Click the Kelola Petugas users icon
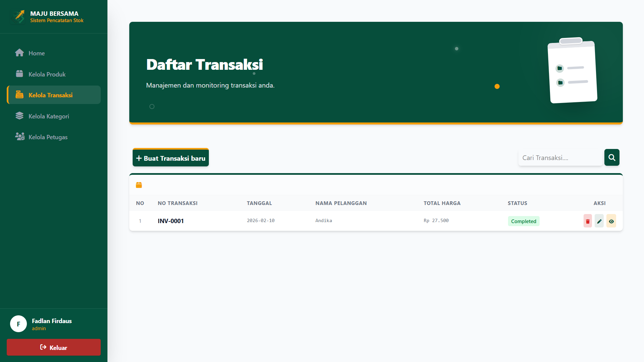The image size is (644, 362). pyautogui.click(x=20, y=137)
